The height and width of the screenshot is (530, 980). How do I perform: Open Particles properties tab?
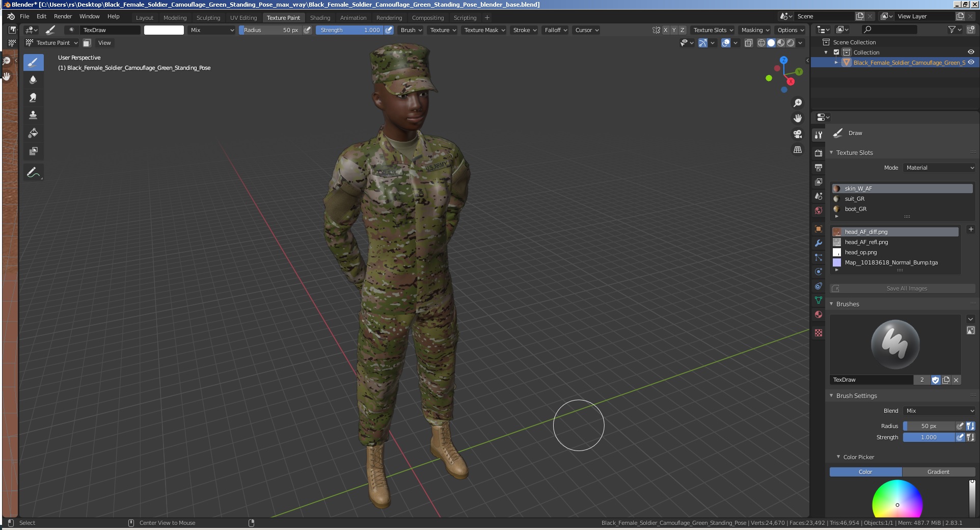819,257
